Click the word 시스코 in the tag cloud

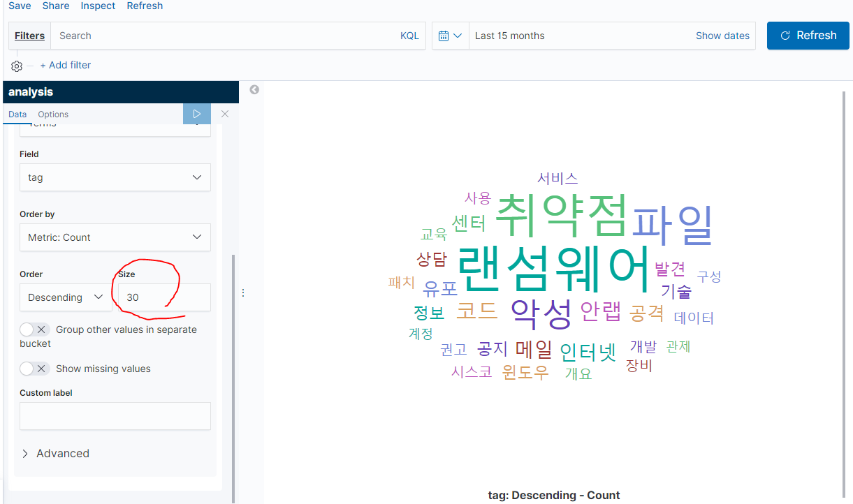(x=472, y=372)
